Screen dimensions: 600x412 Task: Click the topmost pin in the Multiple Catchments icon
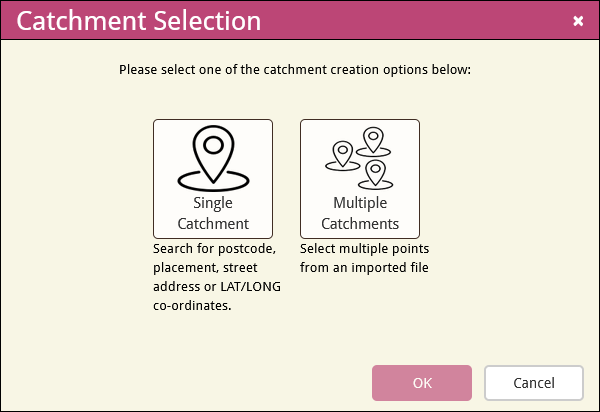(x=373, y=140)
